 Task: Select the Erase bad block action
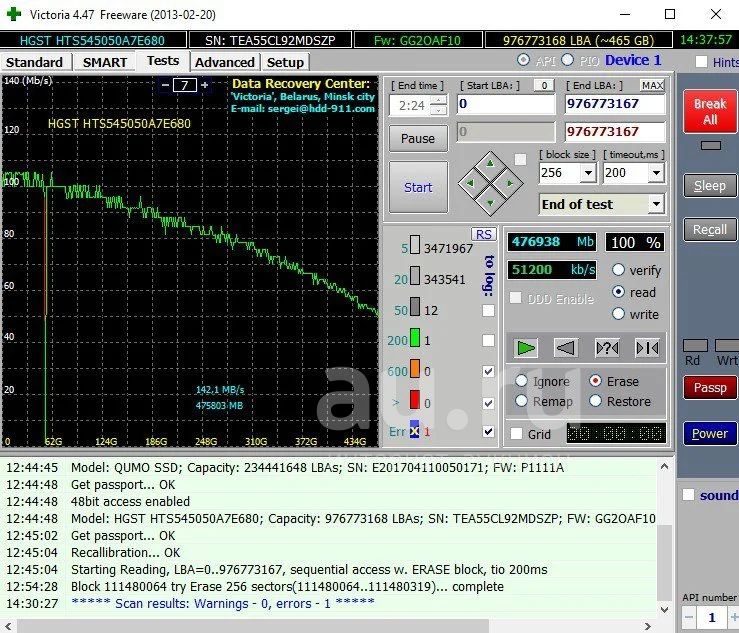[596, 381]
